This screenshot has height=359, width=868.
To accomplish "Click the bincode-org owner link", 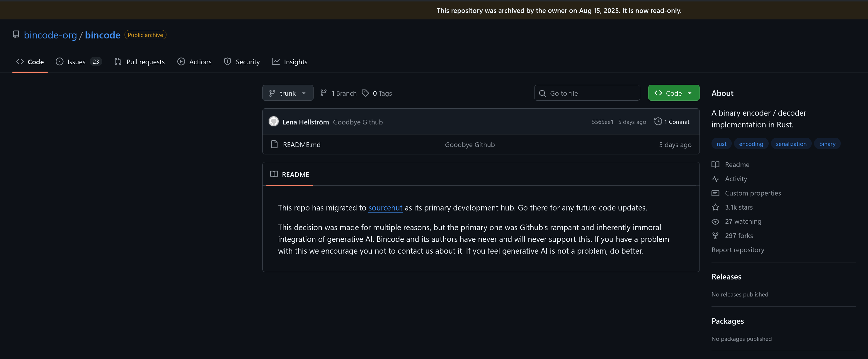I will [50, 35].
